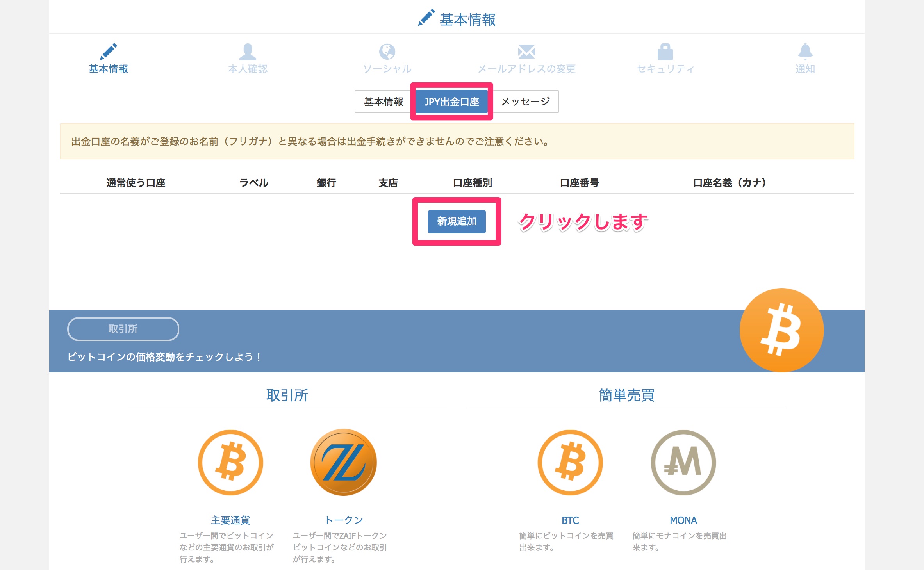Open the MONA link
The height and width of the screenshot is (570, 924).
click(x=683, y=520)
